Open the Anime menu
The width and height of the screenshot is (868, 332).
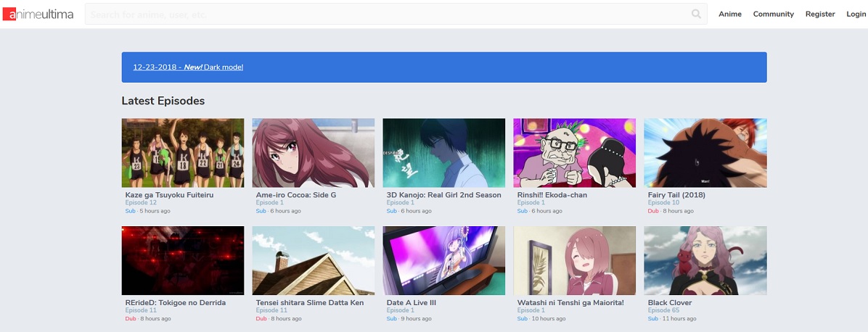click(x=729, y=14)
